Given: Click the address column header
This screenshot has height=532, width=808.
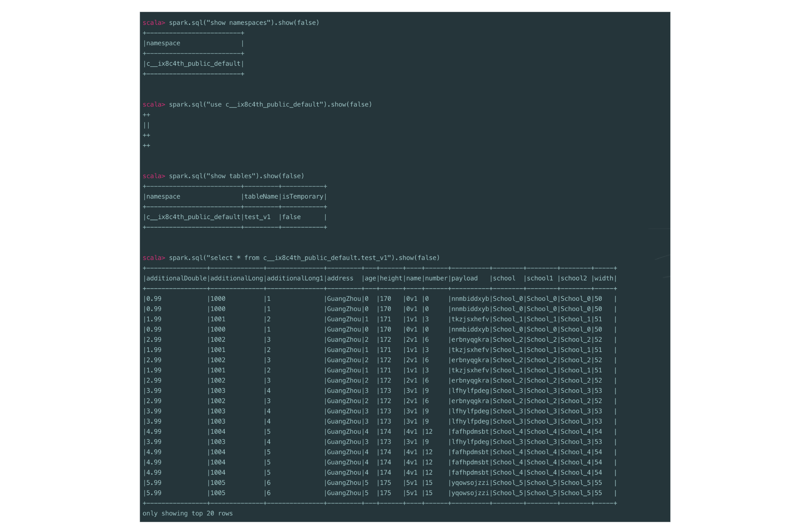Looking at the screenshot, I should (340, 279).
